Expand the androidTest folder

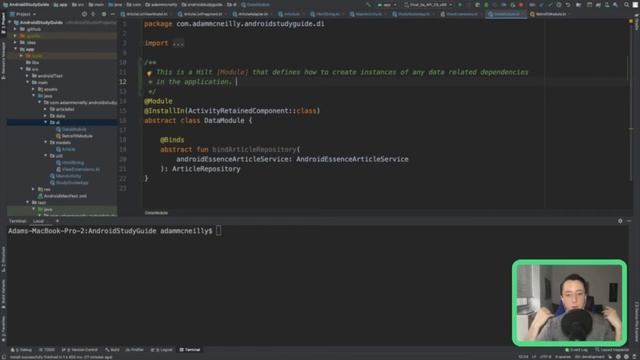tap(28, 76)
